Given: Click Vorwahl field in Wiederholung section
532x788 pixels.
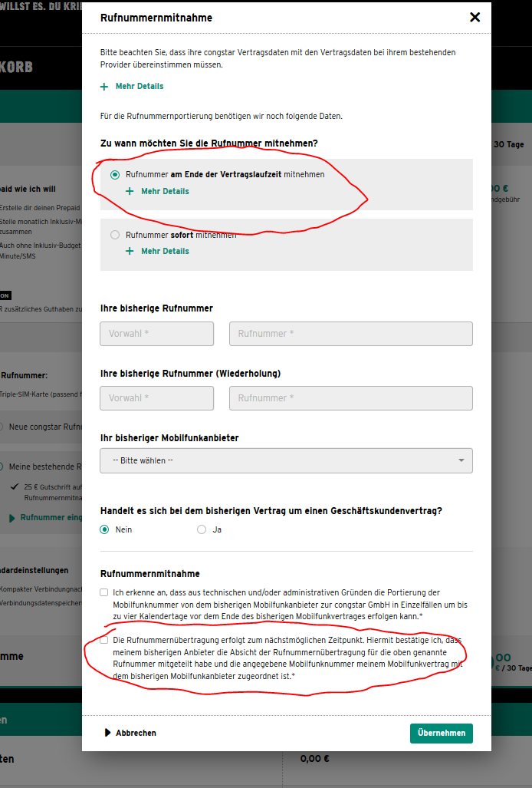Looking at the screenshot, I should (x=156, y=398).
